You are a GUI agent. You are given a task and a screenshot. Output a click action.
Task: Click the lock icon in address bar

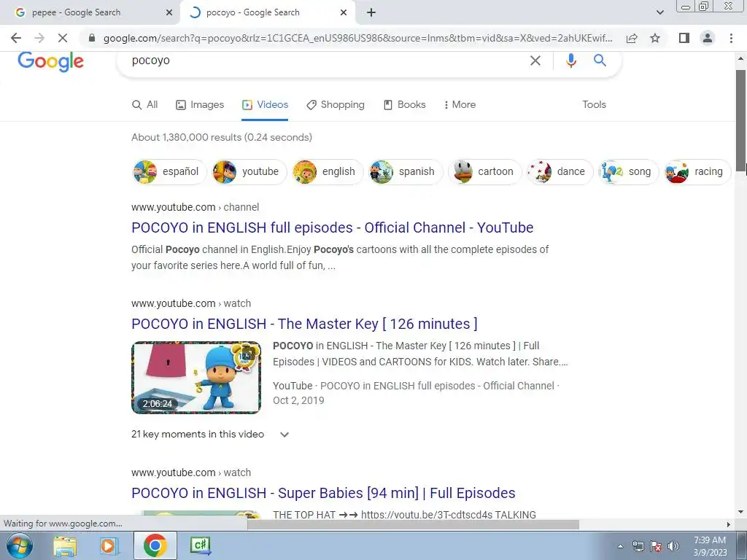point(92,38)
